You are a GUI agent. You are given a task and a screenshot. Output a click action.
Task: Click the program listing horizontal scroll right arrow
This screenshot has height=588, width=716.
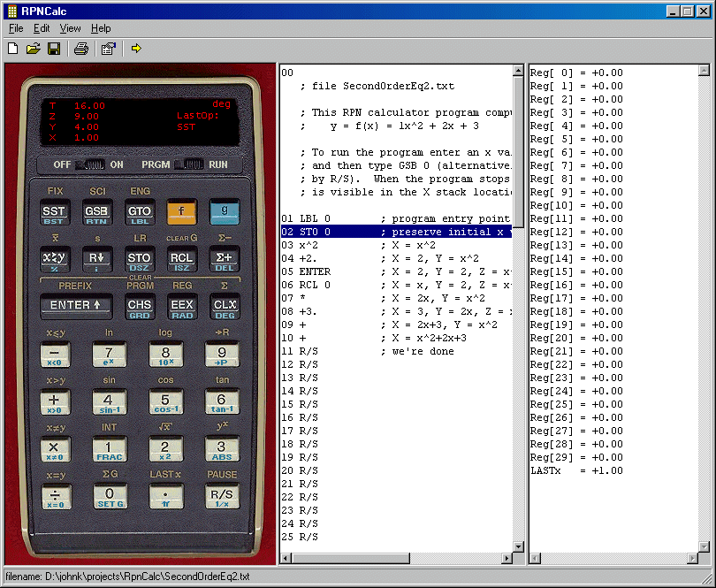coord(507,558)
